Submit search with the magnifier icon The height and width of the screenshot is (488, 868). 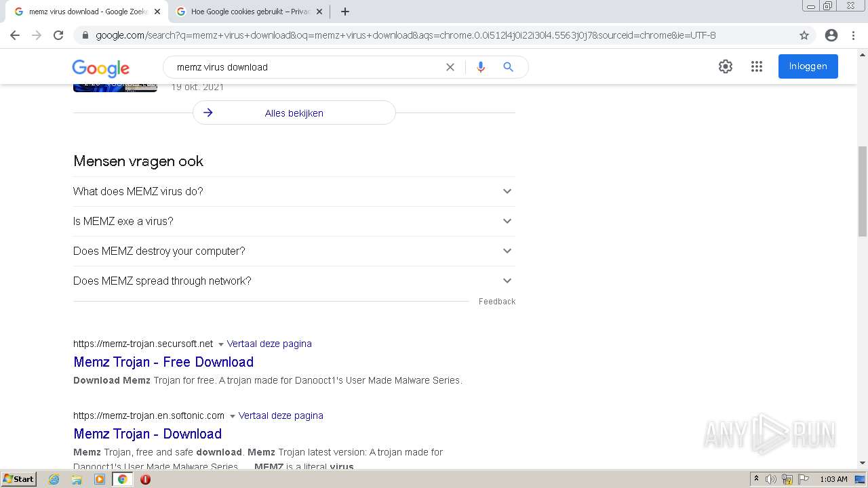(x=508, y=67)
